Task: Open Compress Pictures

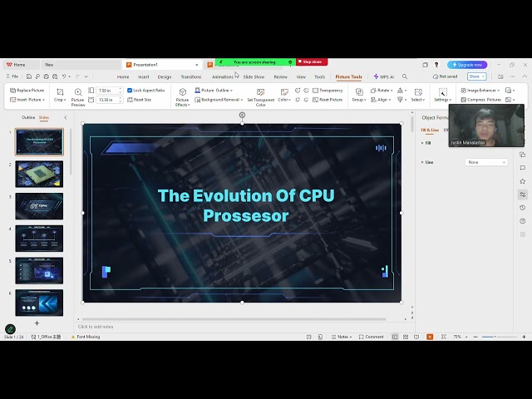Action: 482,100
